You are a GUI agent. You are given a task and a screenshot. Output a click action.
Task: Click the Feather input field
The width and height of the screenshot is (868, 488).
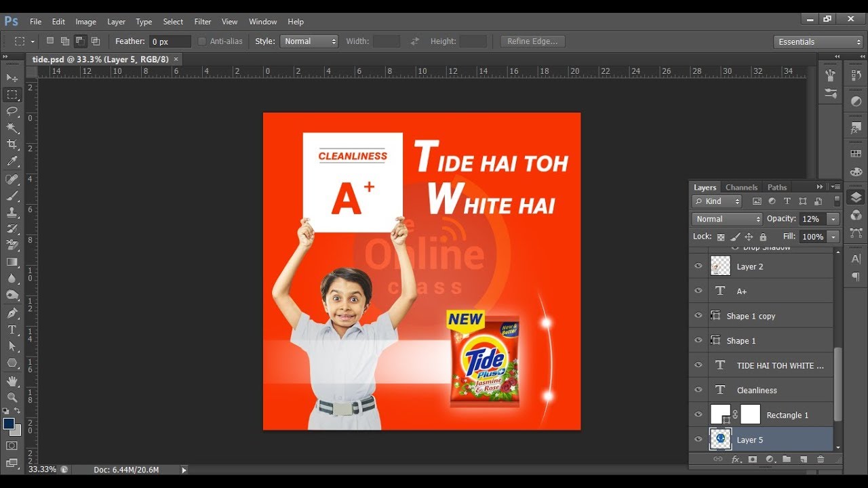(x=170, y=41)
